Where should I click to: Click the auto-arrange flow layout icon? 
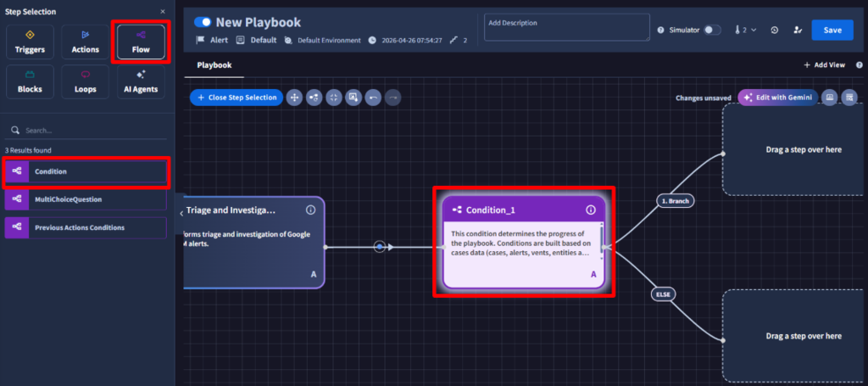click(x=314, y=98)
